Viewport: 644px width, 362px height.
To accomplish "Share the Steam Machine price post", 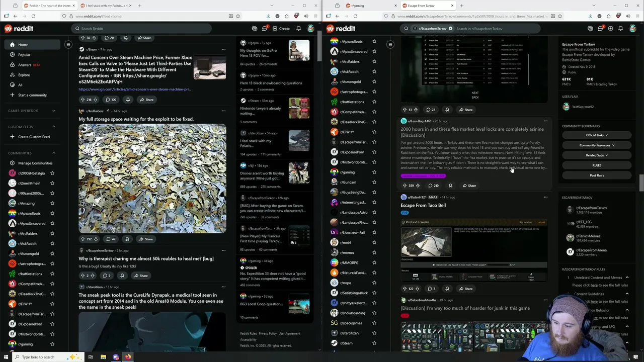I will tap(146, 100).
